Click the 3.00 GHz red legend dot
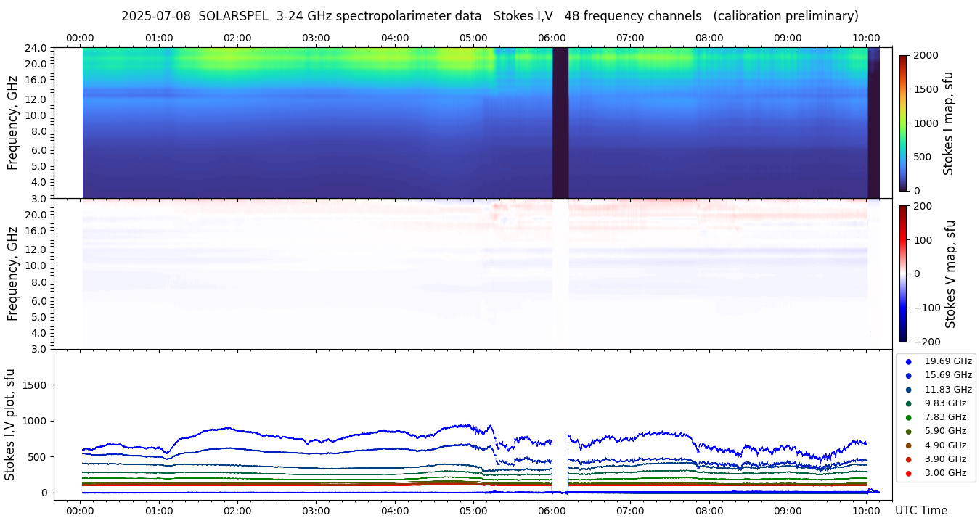 tap(908, 473)
